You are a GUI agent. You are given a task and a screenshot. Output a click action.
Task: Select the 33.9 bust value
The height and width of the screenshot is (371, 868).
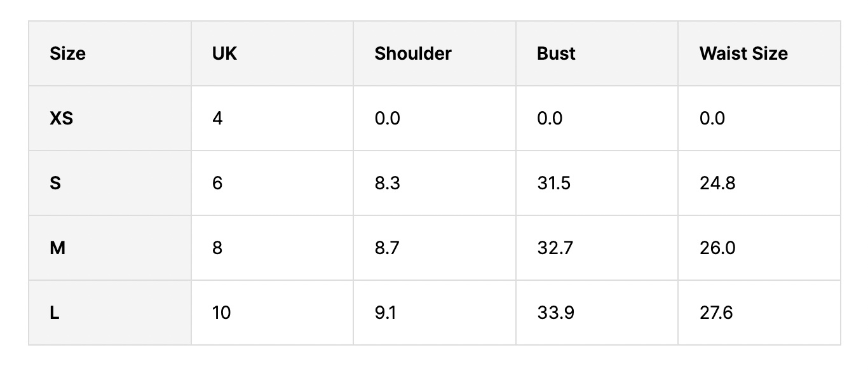point(555,313)
